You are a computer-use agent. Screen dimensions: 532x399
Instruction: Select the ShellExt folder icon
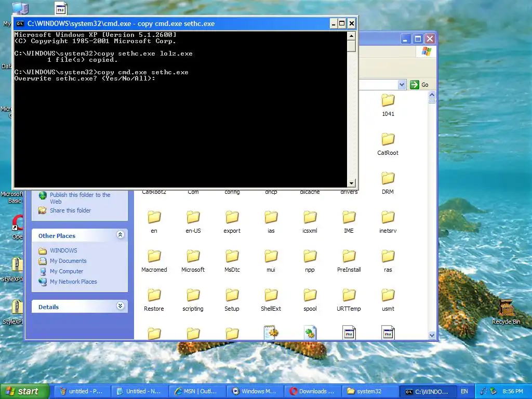[x=271, y=295]
